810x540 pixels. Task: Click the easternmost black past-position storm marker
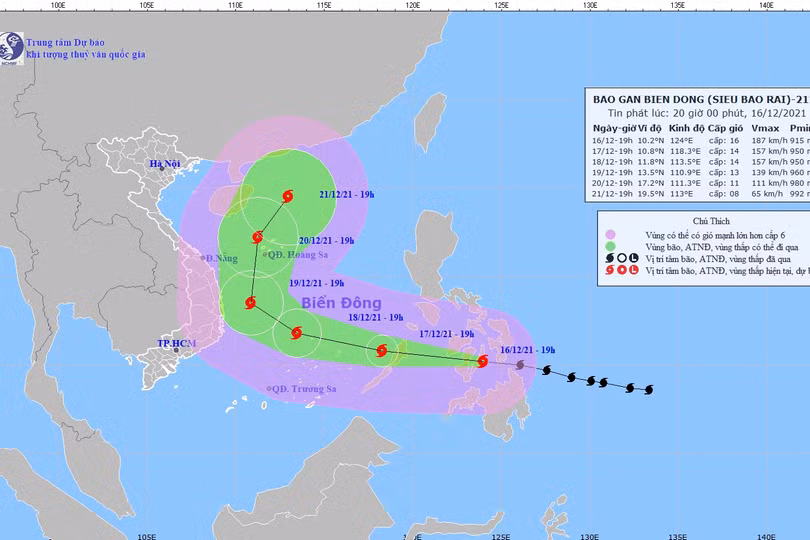point(648,390)
